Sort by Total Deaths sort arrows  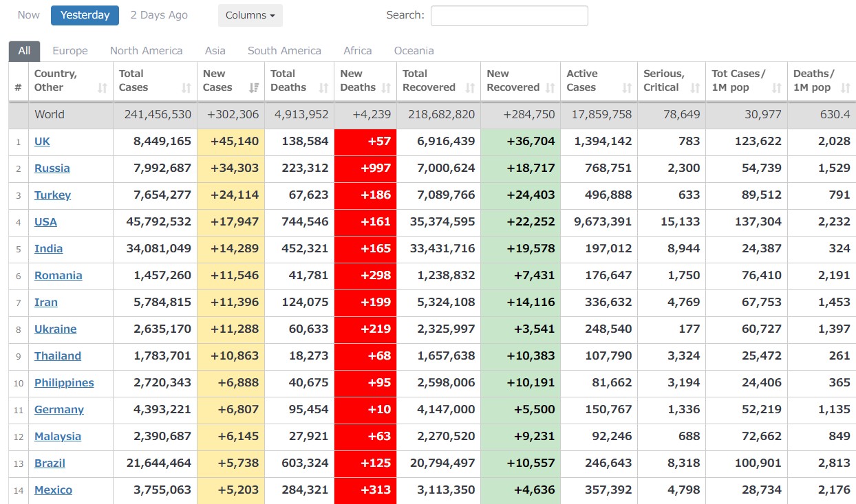323,88
